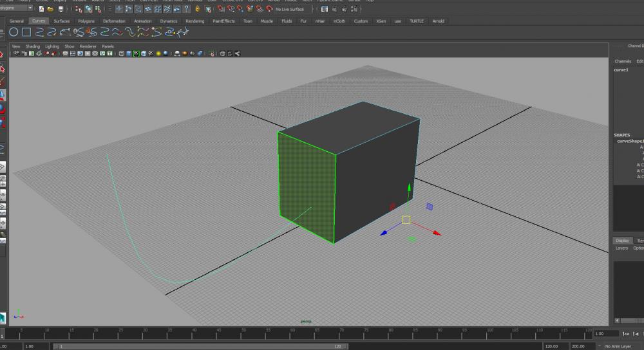The width and height of the screenshot is (644, 350).
Task: Switch to the Polygons shelf tab
Action: pyautogui.click(x=86, y=21)
